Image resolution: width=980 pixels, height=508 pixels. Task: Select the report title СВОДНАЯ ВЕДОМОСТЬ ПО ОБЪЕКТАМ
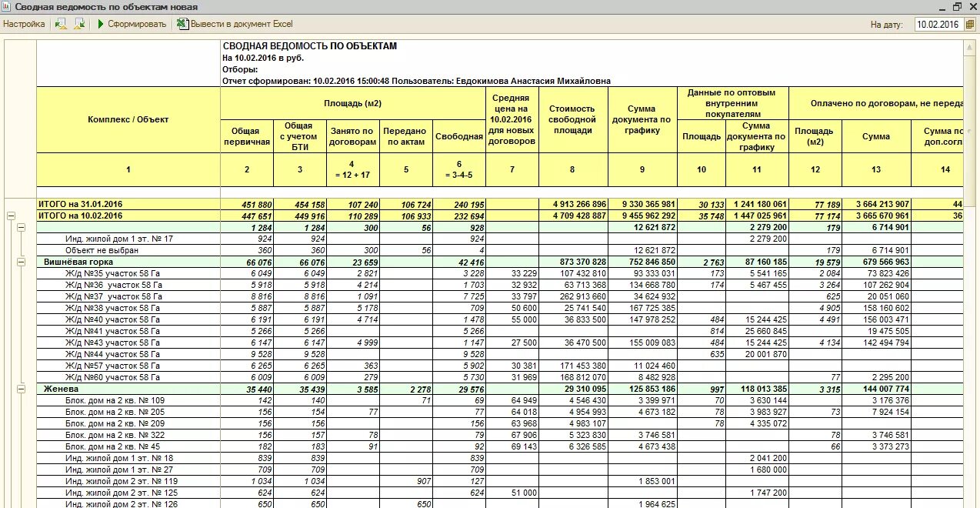310,46
